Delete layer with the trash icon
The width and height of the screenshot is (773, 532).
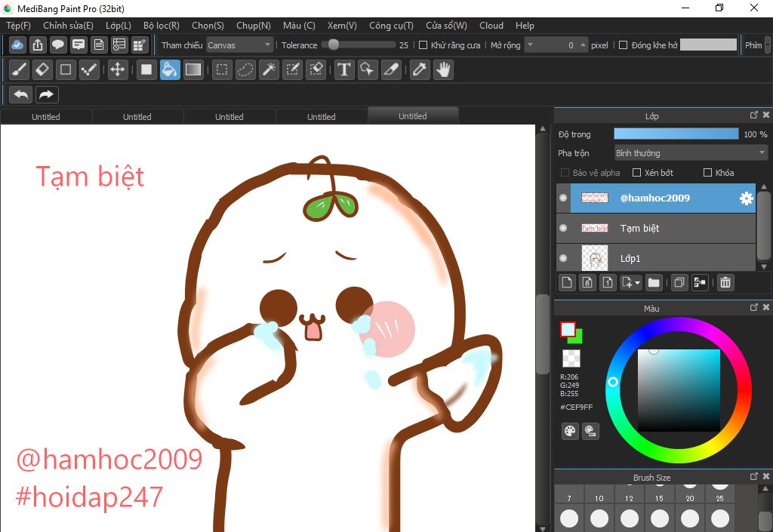tap(725, 282)
